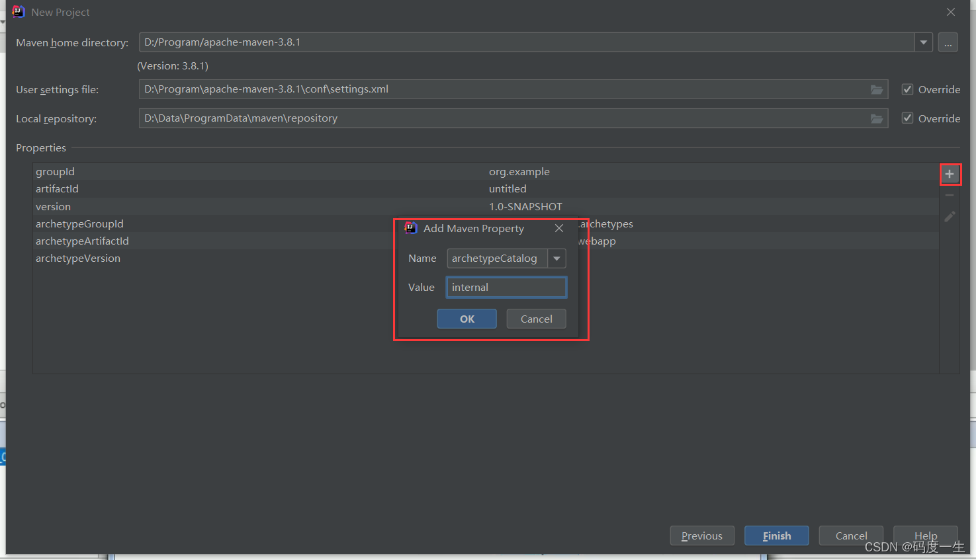This screenshot has width=976, height=560.
Task: Select the archetypeGroupId property row
Action: tap(486, 223)
